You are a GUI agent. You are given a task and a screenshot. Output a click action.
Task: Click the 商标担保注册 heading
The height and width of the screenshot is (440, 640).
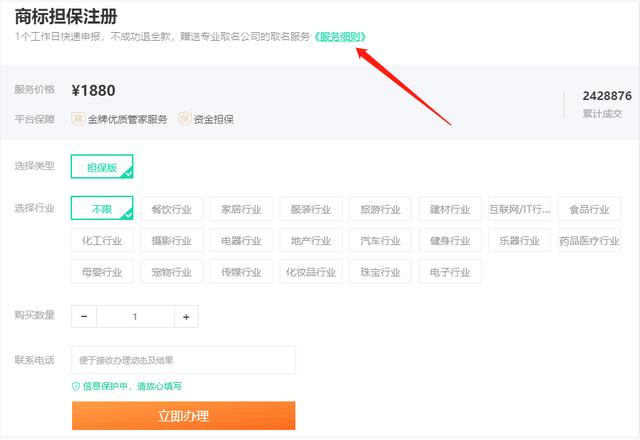(66, 17)
